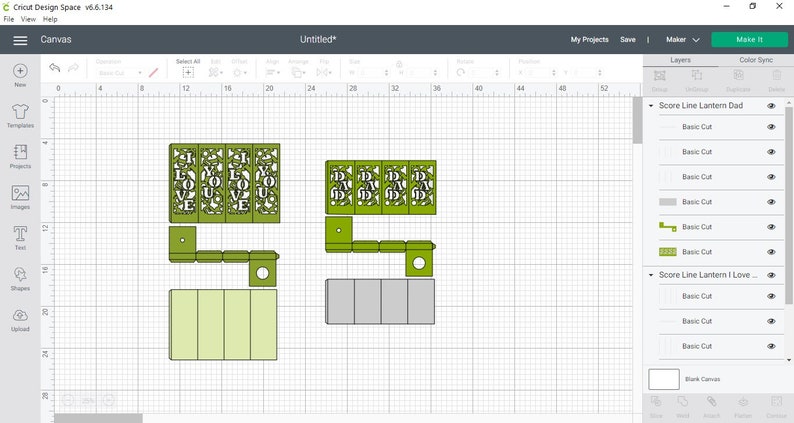794x423 pixels.
Task: Click the Undo arrow icon
Action: click(55, 67)
